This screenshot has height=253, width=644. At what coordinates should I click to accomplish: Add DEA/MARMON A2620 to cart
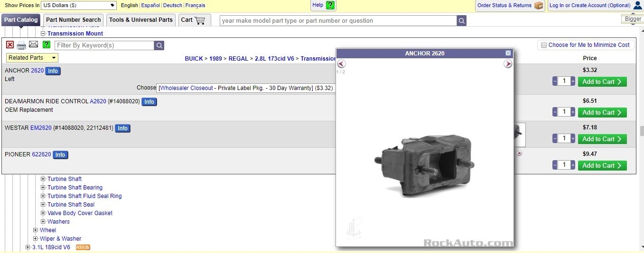(x=602, y=112)
